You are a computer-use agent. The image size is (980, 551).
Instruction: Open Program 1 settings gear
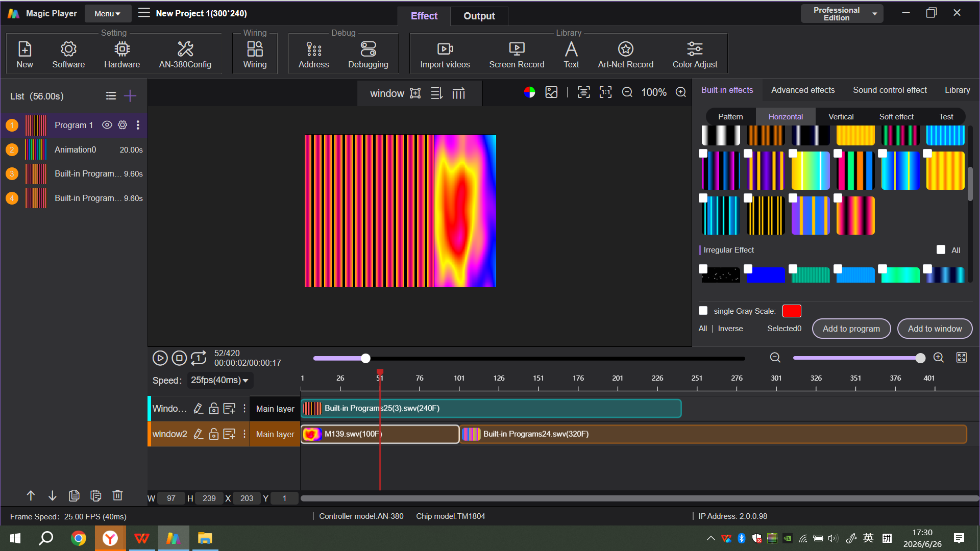click(122, 125)
